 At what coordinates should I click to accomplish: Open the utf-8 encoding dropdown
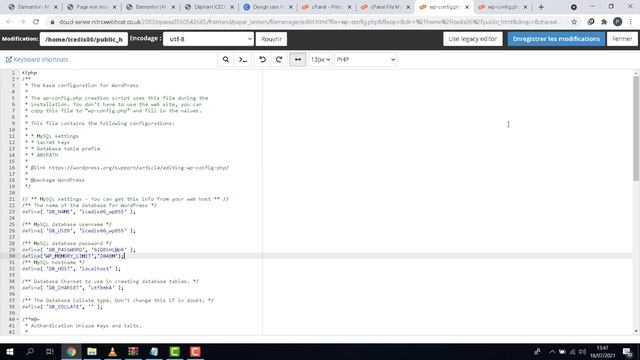click(209, 39)
